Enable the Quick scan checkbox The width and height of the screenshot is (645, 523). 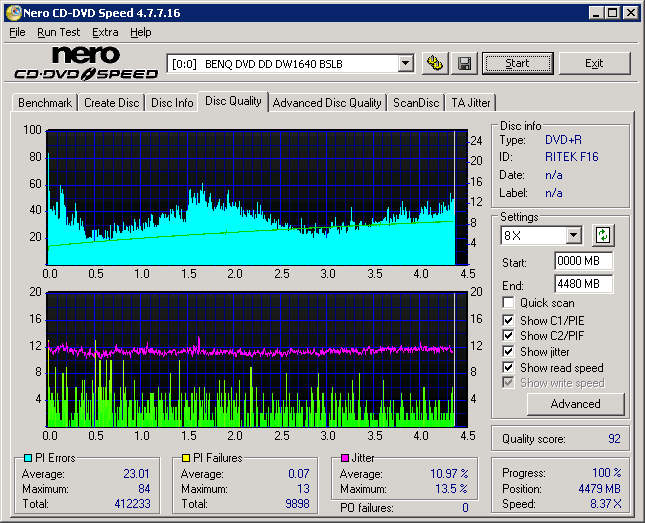click(x=509, y=303)
